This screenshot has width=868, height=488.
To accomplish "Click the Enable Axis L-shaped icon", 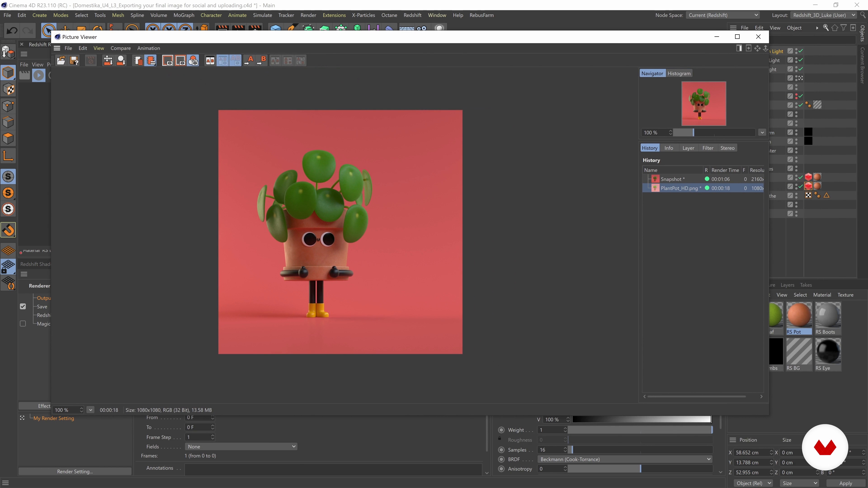I will pyautogui.click(x=8, y=156).
